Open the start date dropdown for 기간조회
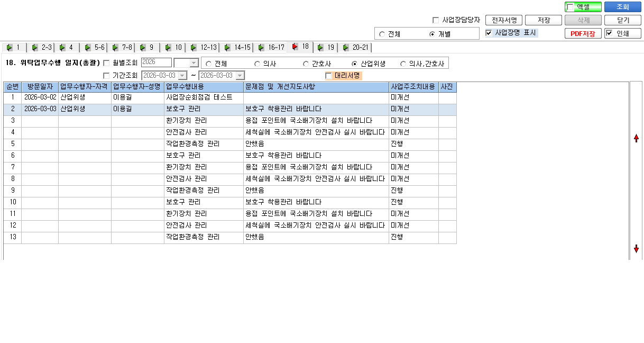The height and width of the screenshot is (343, 644). pos(183,76)
